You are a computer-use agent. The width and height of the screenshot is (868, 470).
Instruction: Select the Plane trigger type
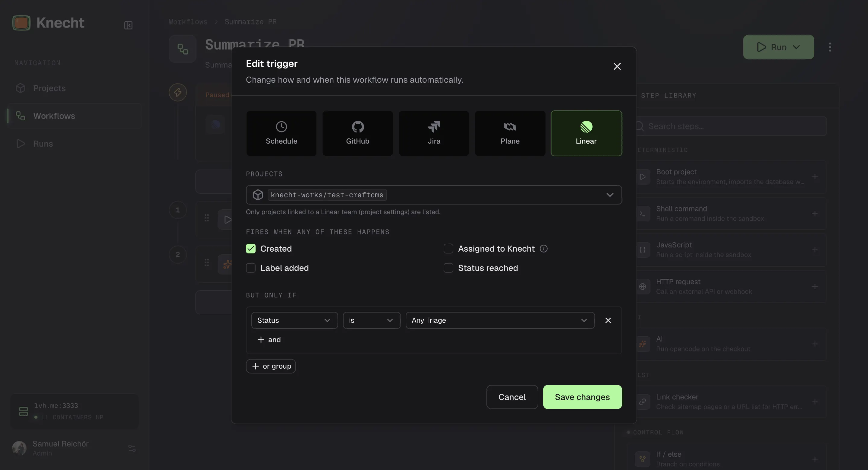point(510,133)
